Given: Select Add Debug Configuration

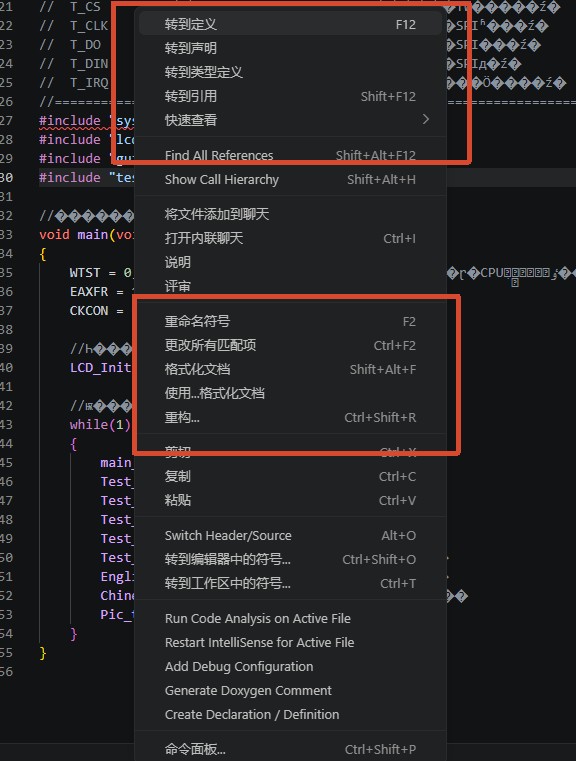Looking at the screenshot, I should [x=290, y=666].
